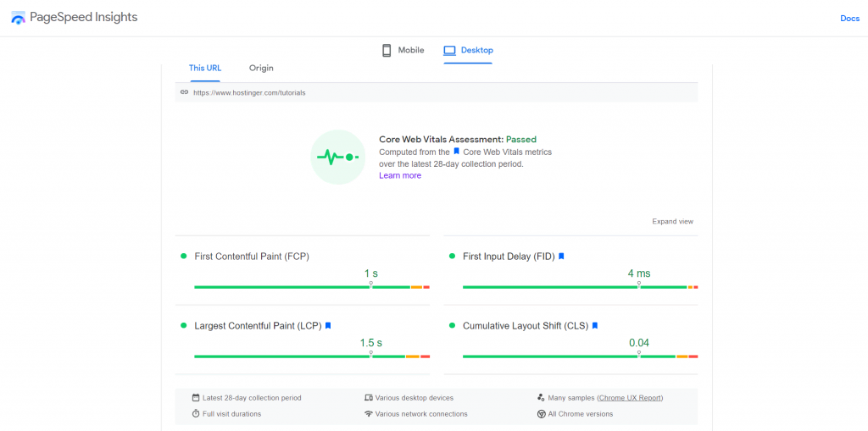Click the stopwatch icon for Full visit durations
This screenshot has width=868, height=431.
(196, 414)
